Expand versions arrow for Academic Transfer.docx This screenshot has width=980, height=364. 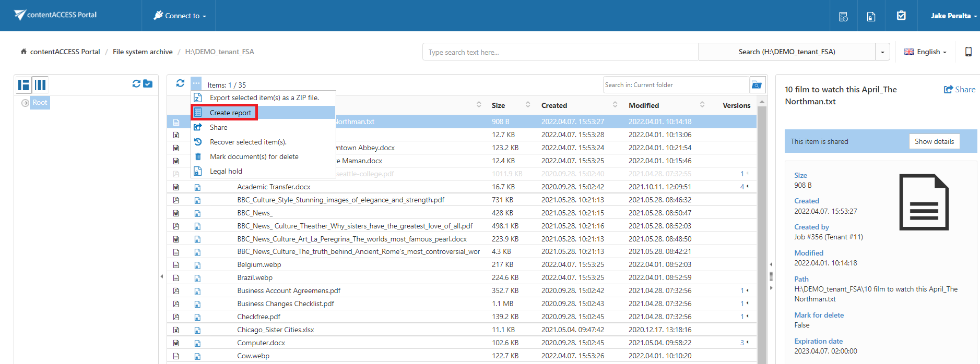[747, 186]
